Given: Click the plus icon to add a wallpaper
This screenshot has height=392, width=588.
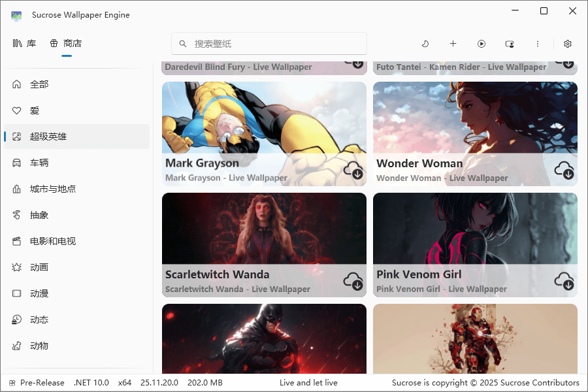Looking at the screenshot, I should click(453, 43).
